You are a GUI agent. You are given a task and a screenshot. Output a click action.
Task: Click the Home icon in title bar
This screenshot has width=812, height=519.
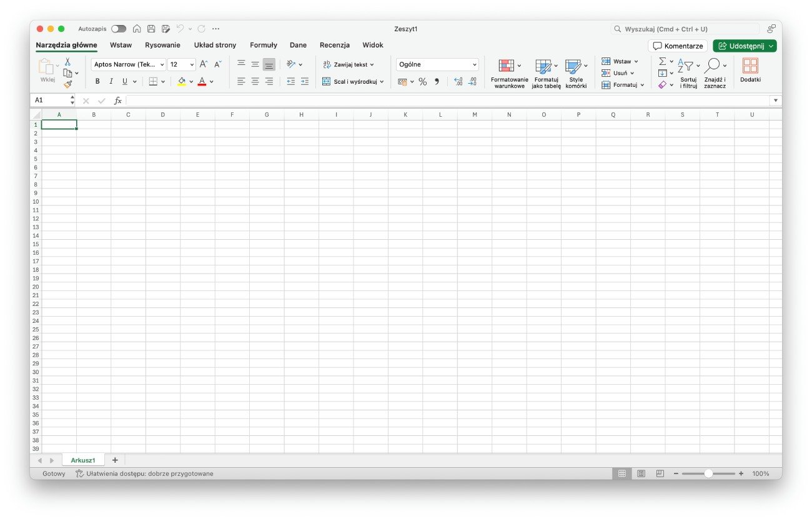click(137, 29)
